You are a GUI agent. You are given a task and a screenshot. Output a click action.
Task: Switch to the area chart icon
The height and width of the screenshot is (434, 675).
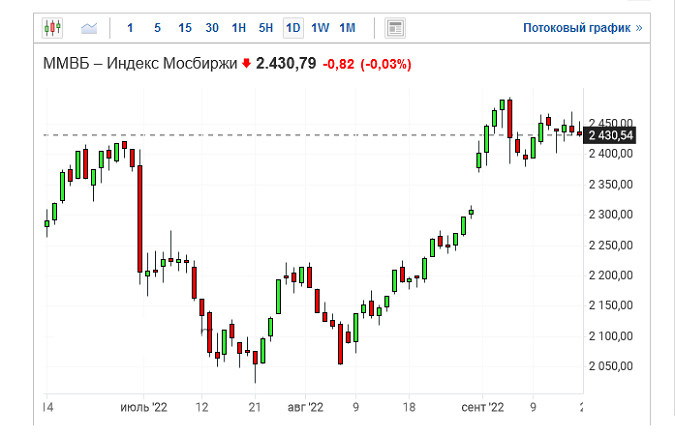(90, 27)
